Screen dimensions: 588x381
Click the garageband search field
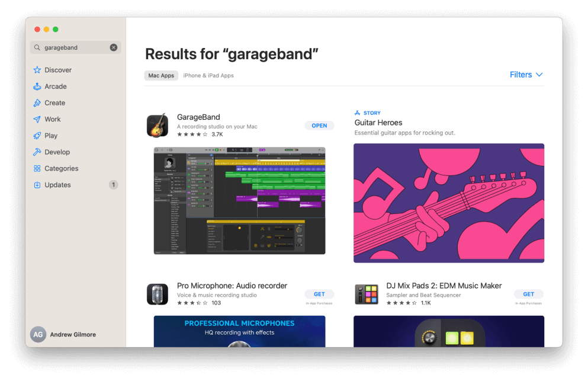click(75, 47)
